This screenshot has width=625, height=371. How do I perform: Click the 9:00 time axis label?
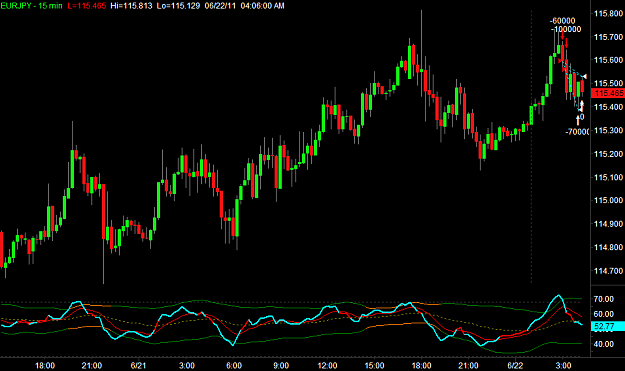281,365
